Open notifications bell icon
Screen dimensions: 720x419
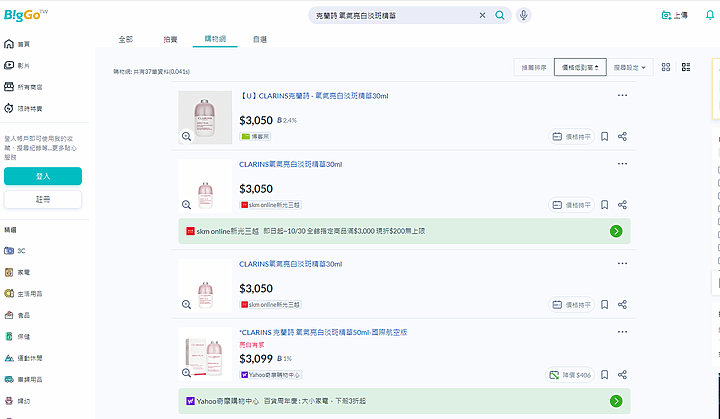click(709, 15)
